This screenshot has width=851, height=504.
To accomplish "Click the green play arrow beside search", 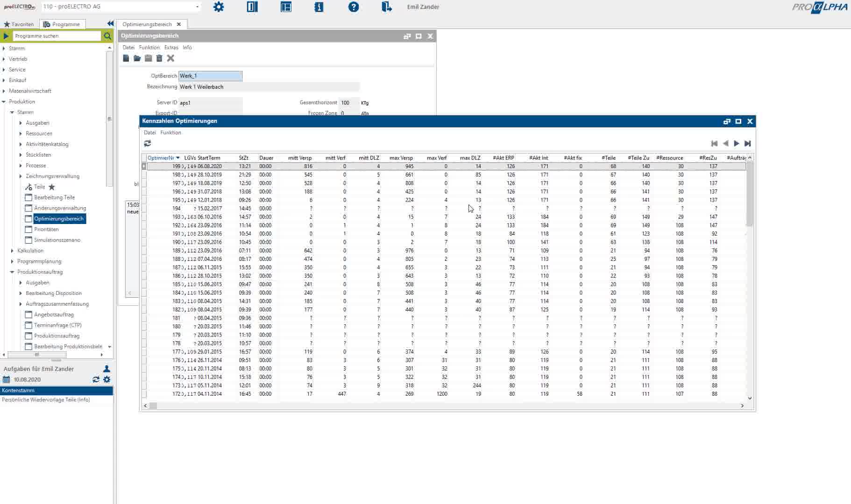I will tap(6, 36).
